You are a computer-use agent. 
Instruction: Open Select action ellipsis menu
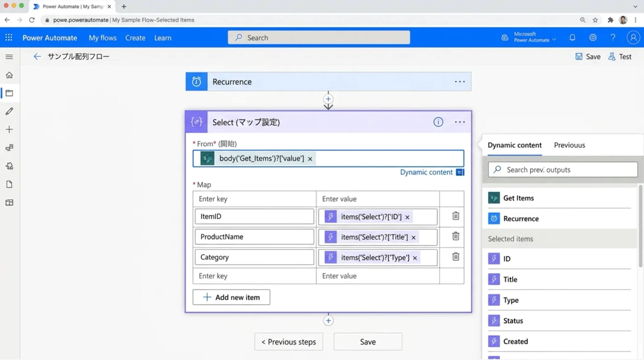pyautogui.click(x=459, y=122)
